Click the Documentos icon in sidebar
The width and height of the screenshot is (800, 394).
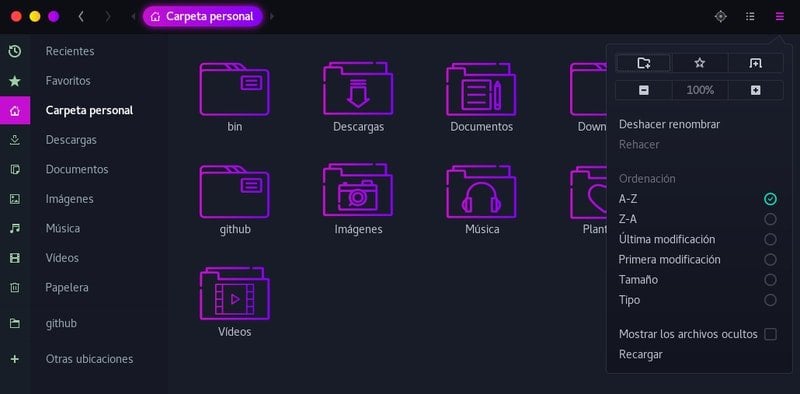15,169
